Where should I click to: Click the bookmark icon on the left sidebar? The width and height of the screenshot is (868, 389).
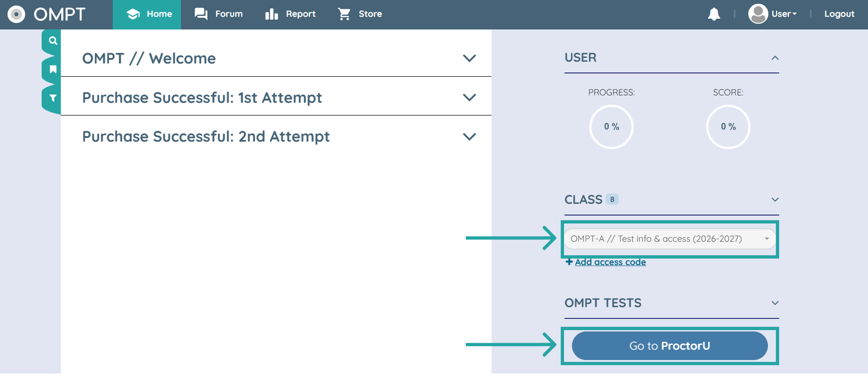click(x=52, y=69)
